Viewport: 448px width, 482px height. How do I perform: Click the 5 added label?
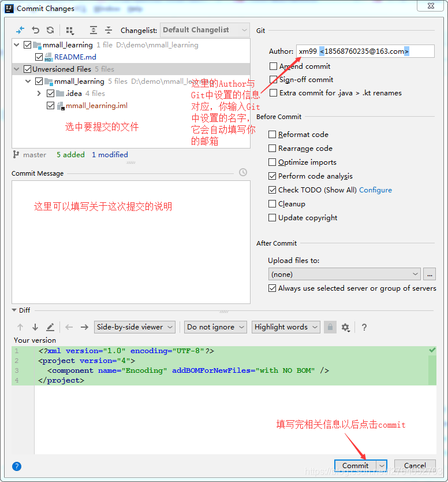coord(70,155)
